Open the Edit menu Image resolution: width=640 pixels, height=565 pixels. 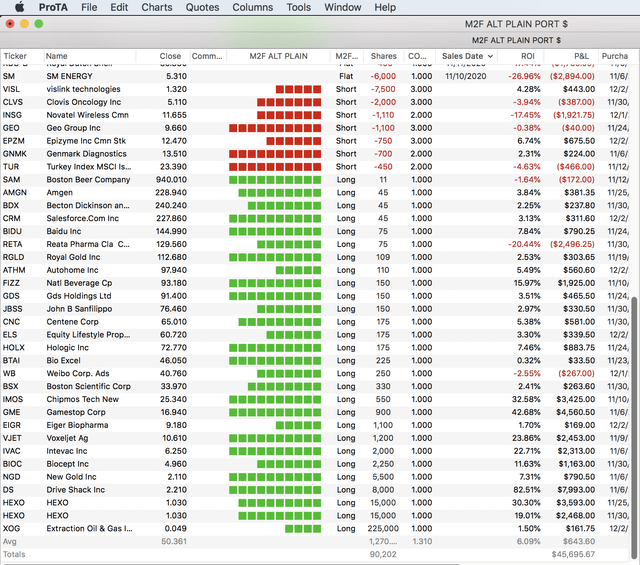[x=119, y=7]
